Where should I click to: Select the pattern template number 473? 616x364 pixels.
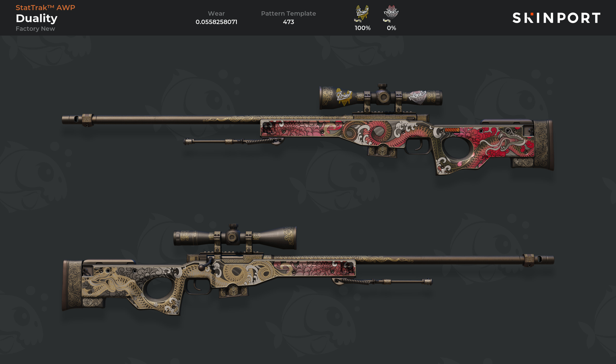(x=288, y=22)
